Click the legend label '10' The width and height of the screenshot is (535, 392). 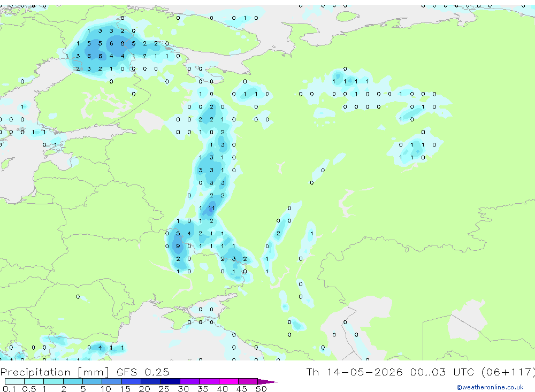pos(106,389)
